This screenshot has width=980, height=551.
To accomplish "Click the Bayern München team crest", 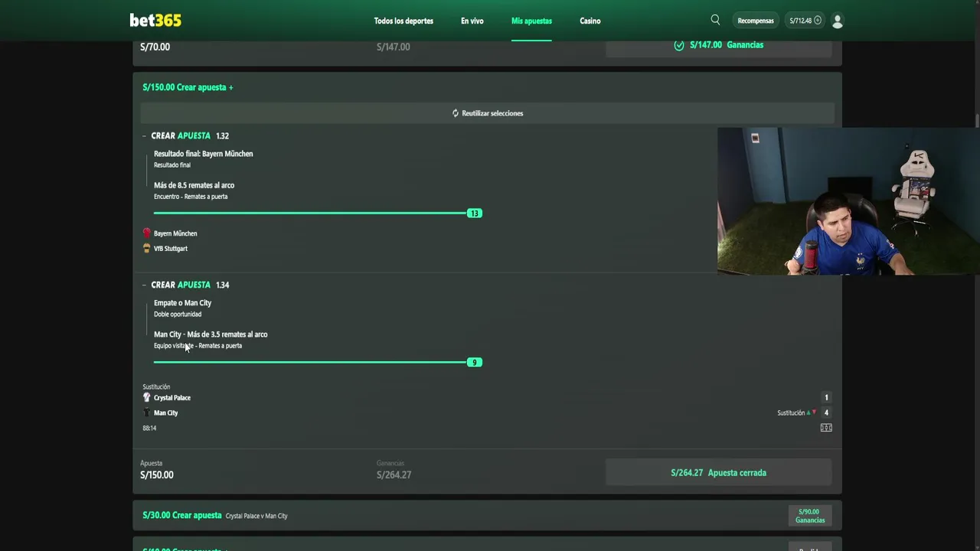I will [x=146, y=233].
